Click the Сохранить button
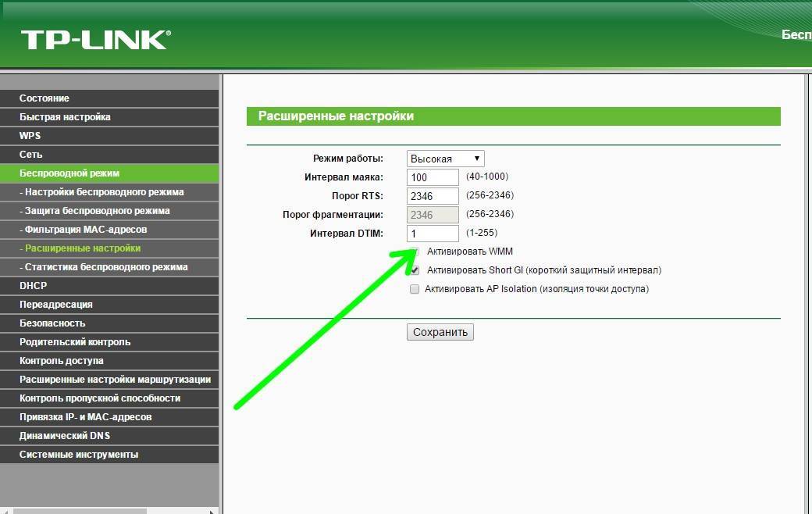Screen dimensions: 812x514 click(x=440, y=332)
